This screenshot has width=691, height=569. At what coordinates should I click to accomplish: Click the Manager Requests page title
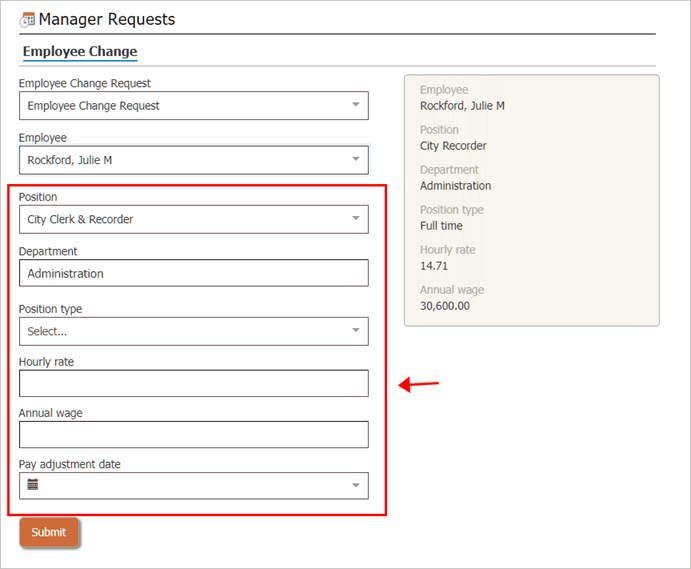coord(106,20)
